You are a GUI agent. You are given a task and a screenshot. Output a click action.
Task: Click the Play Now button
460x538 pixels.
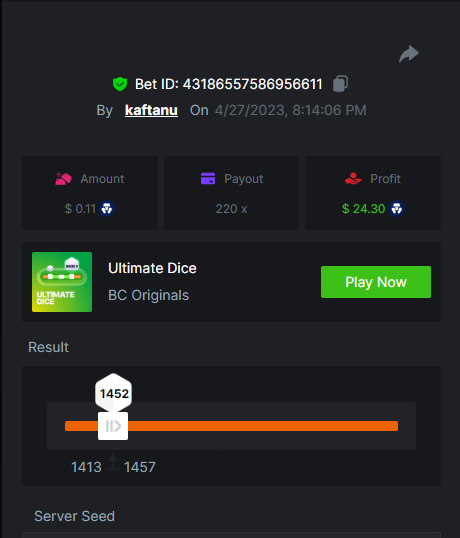(376, 282)
